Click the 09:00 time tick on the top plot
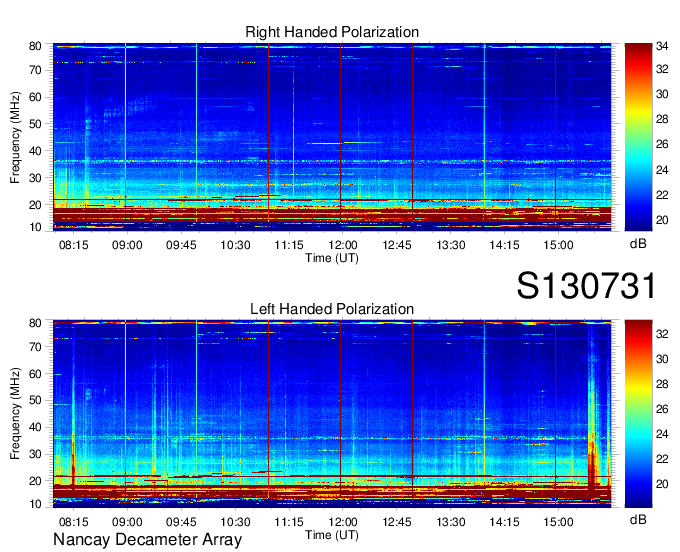Viewport: 680px width, 552px height. tap(127, 245)
